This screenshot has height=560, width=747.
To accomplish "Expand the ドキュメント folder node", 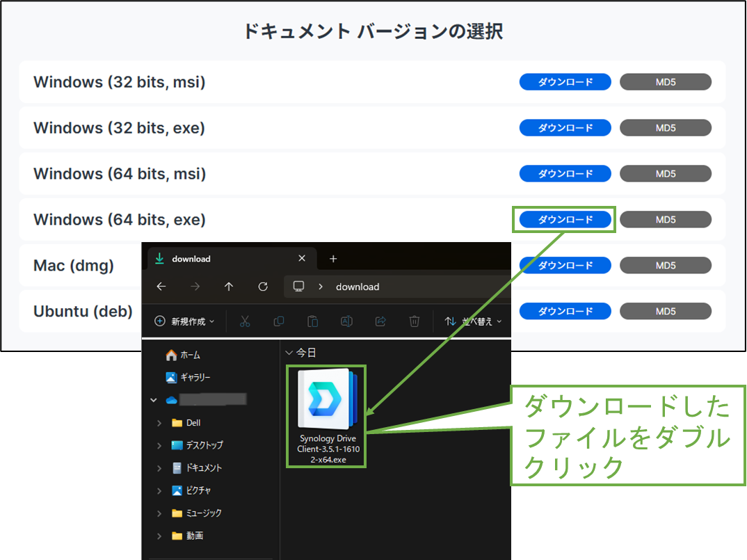I will 159,468.
